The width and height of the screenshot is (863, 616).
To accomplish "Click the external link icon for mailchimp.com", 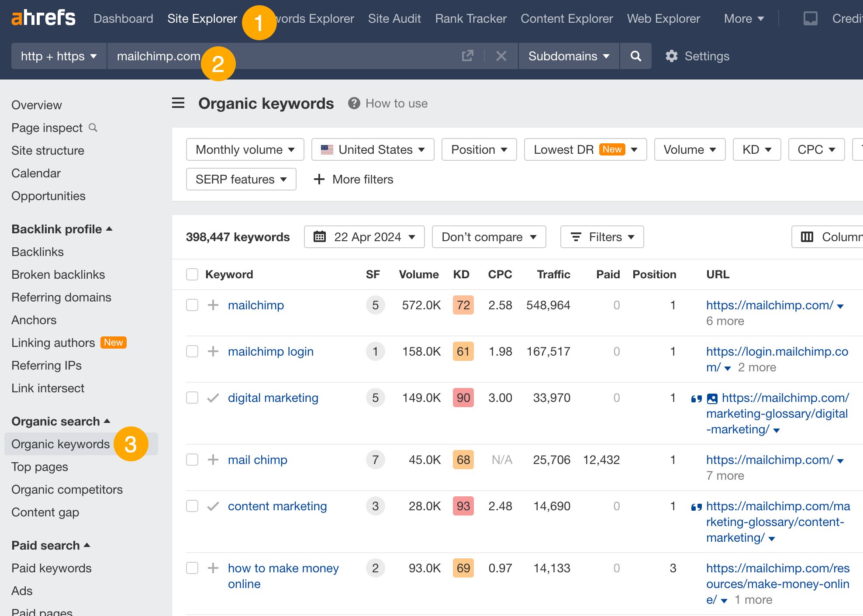I will coord(466,56).
